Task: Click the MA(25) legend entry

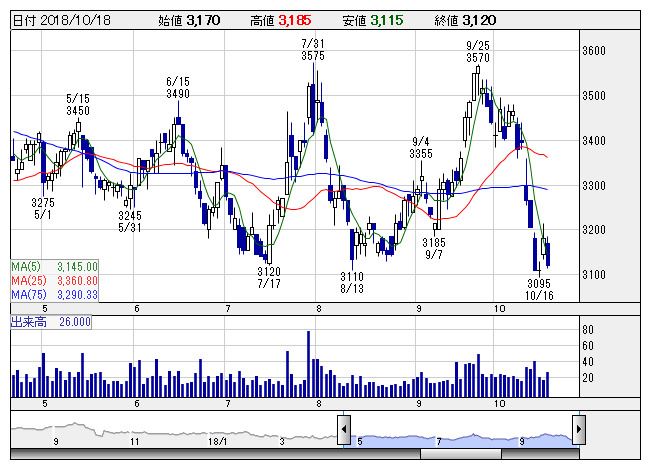Action: pos(54,281)
